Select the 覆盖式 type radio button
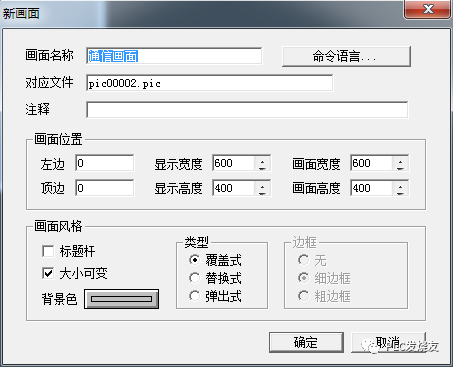This screenshot has width=453, height=367. [194, 260]
